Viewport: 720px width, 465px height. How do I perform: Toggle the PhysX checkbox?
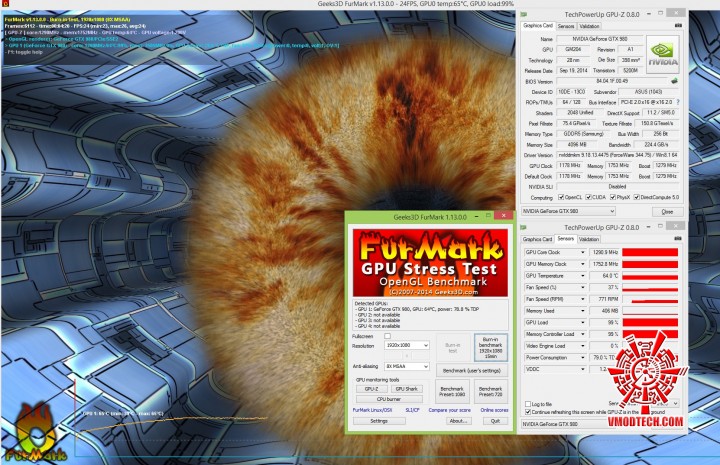click(x=613, y=197)
